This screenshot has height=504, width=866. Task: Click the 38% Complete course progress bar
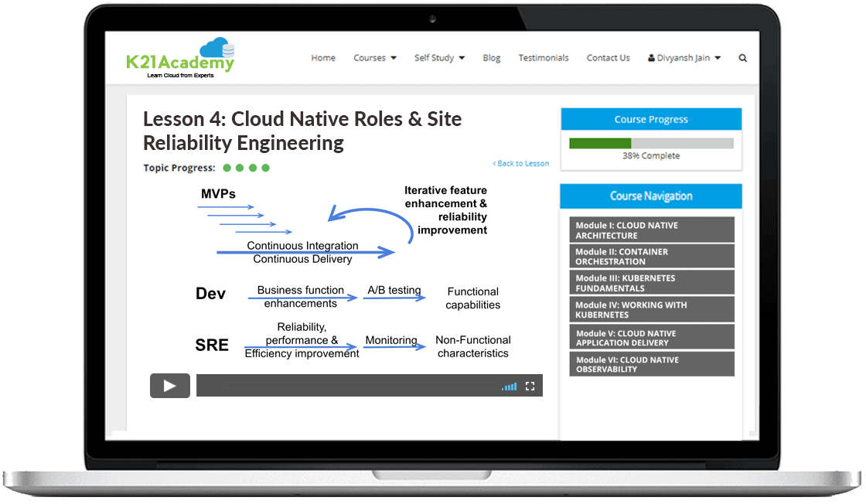point(650,143)
